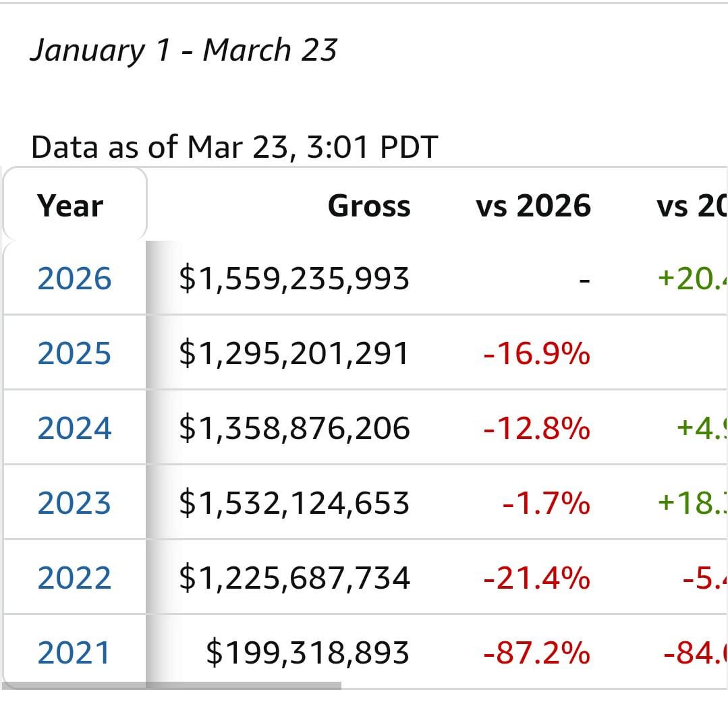This screenshot has width=728, height=702.
Task: Click the January 1 - March 23 heading
Action: (x=184, y=51)
